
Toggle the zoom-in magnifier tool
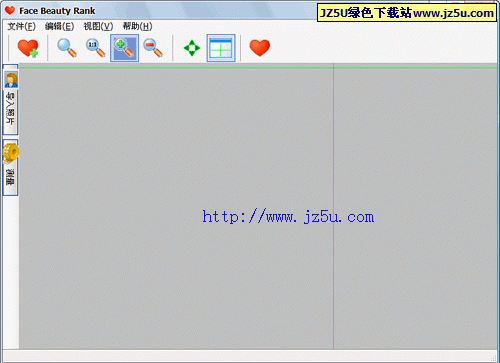click(124, 48)
